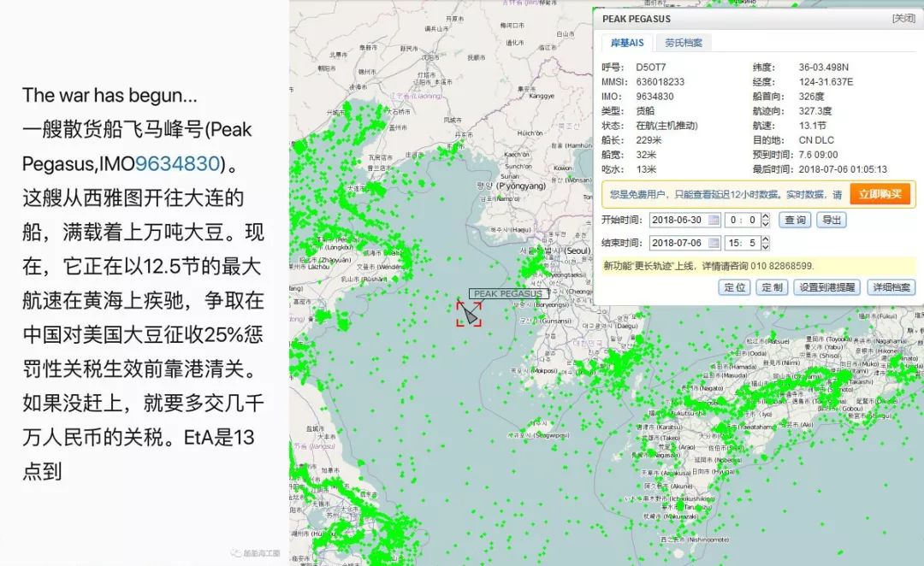Open the IMO 9634830 link in text
Image resolution: width=924 pixels, height=566 pixels.
coord(178,163)
